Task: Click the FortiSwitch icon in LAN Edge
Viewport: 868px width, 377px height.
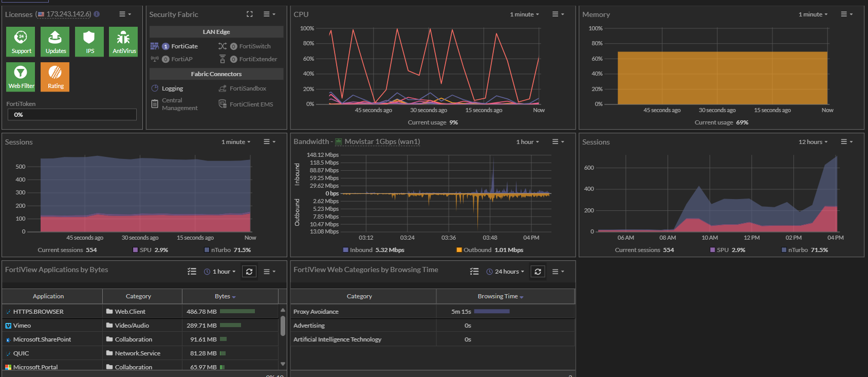Action: [223, 46]
